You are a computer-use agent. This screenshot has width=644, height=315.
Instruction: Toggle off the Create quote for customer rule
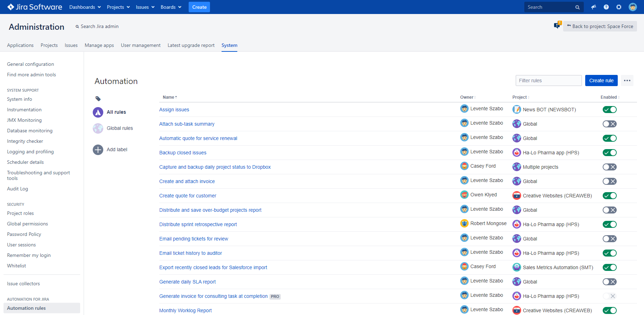tap(609, 196)
